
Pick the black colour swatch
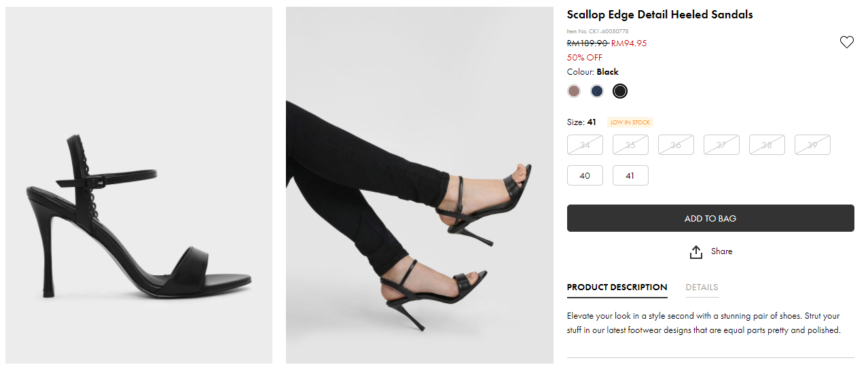click(x=619, y=91)
